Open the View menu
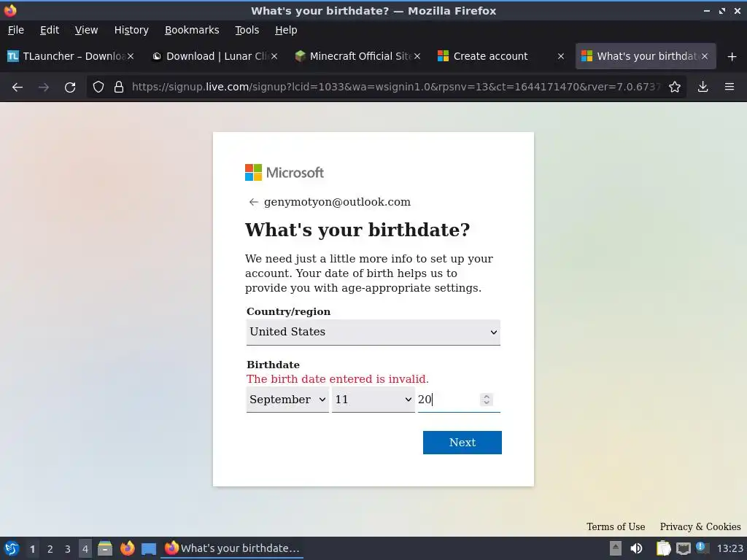747x560 pixels. (86, 30)
